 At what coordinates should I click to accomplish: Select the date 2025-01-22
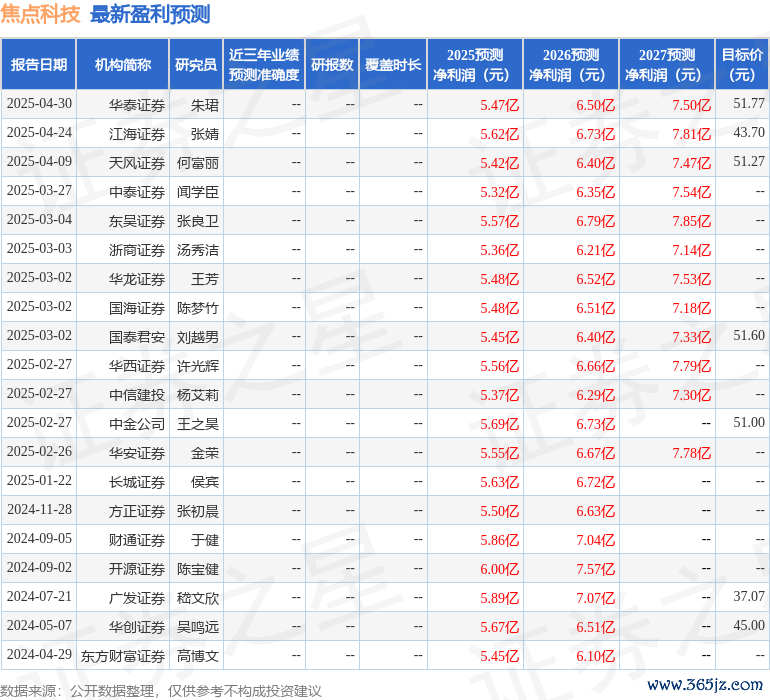(x=39, y=480)
